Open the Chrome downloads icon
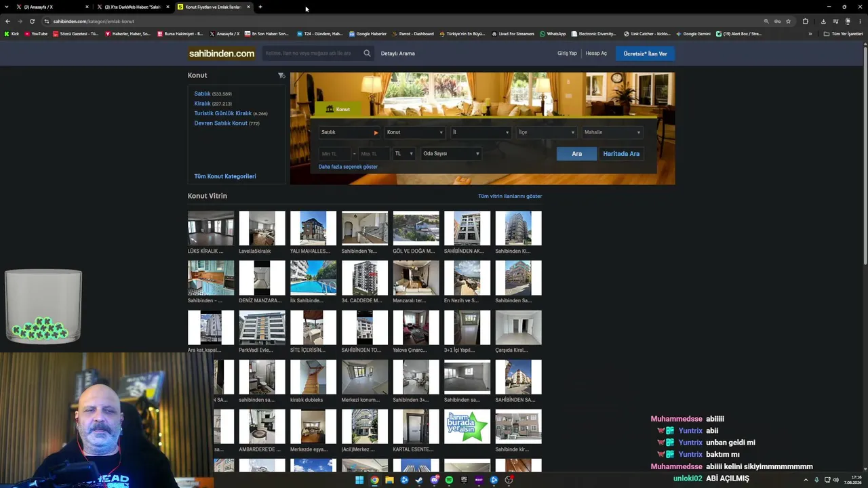The height and width of the screenshot is (488, 868). (823, 21)
